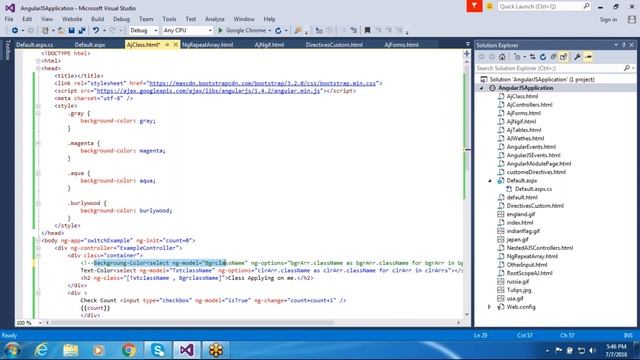
Task: Toggle the bookmark icon in toolbar
Action: pyautogui.click(x=367, y=31)
